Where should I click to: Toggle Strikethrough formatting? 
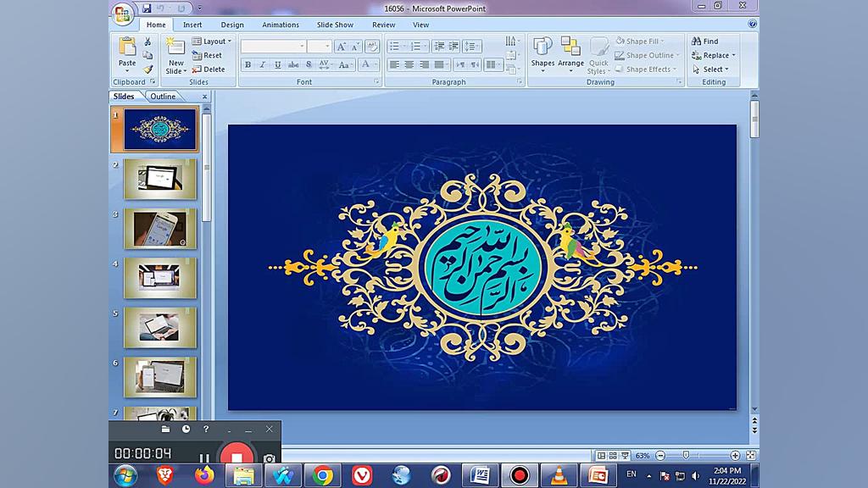point(293,64)
